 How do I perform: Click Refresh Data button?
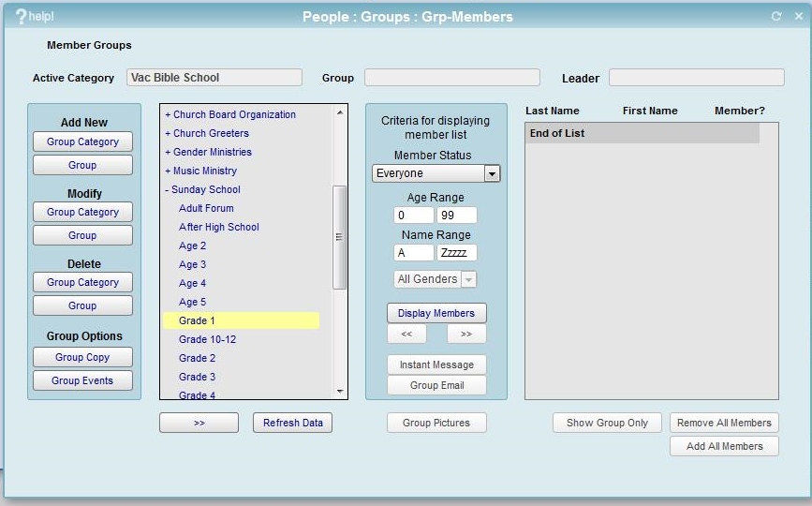(292, 423)
